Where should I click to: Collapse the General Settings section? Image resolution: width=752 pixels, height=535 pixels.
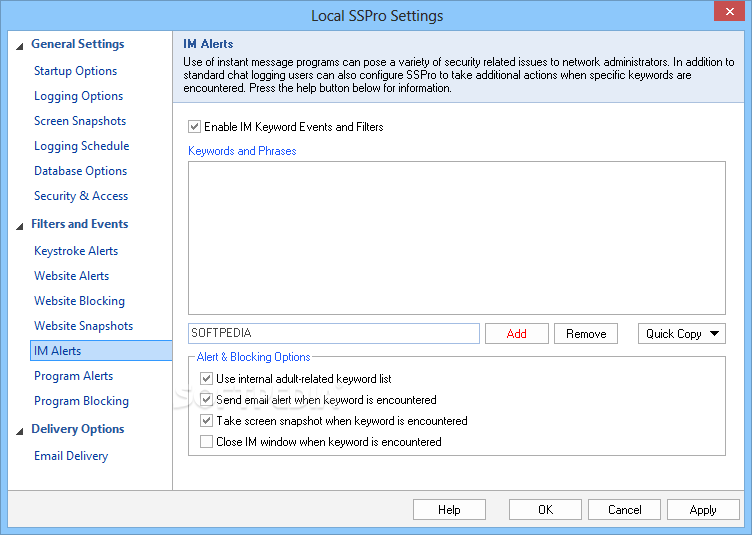click(x=20, y=47)
